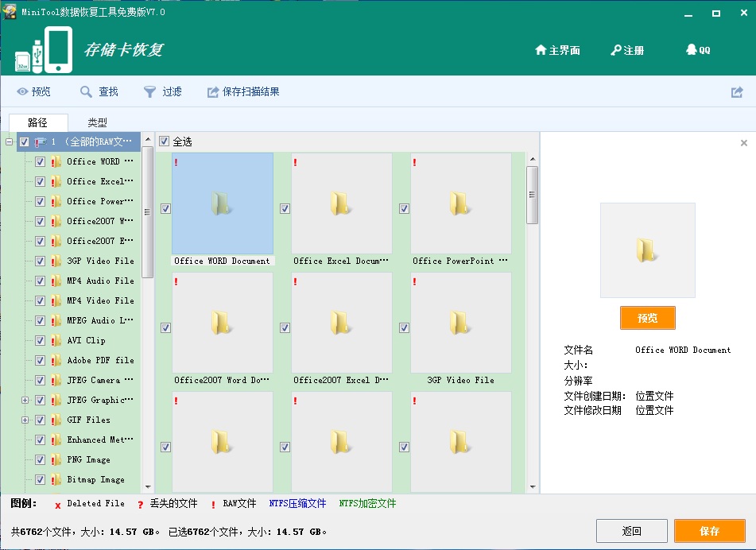Uncheck Office WORD tree checkbox
The image size is (756, 550).
41,161
